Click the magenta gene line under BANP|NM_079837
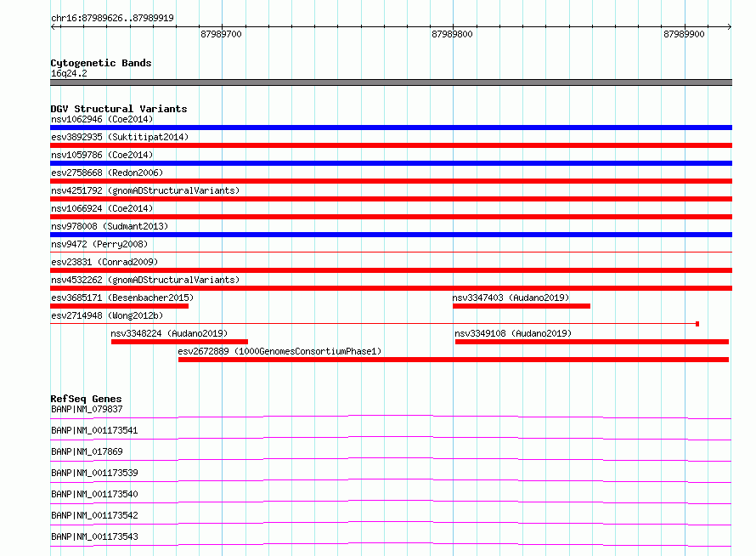This screenshot has width=756, height=556. [x=391, y=417]
